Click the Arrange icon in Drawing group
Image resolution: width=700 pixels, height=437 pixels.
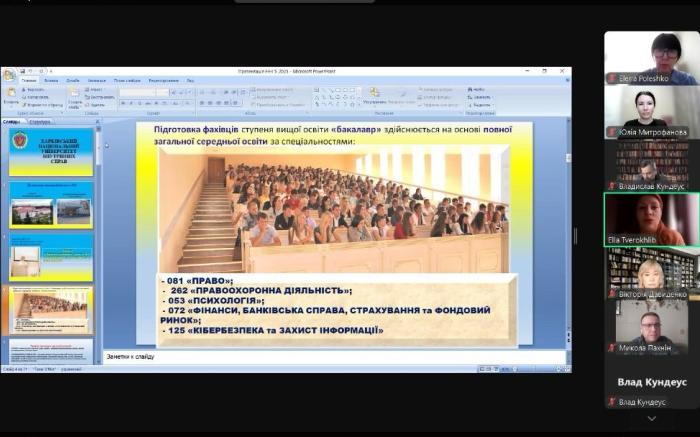[374, 93]
